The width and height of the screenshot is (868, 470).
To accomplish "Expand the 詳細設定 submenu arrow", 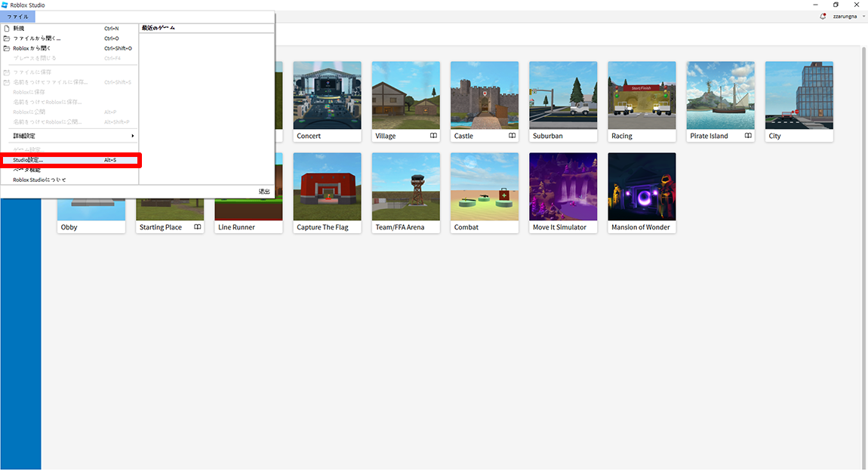I will click(132, 136).
